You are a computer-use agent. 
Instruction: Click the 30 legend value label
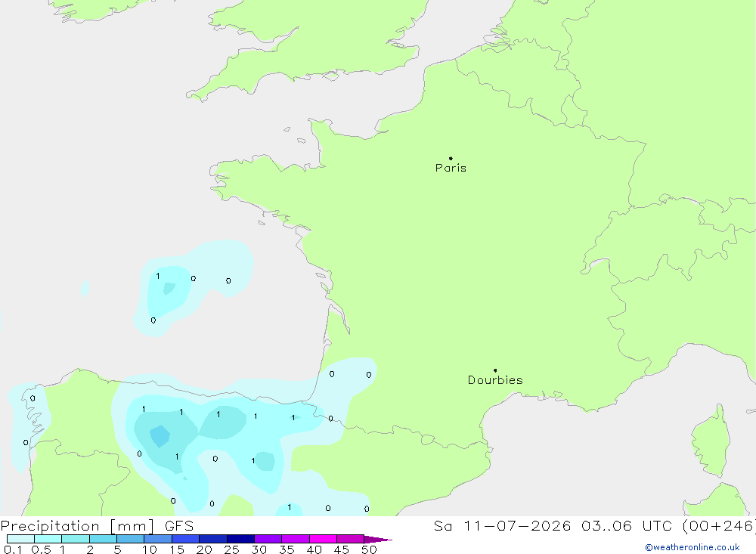coord(259,549)
